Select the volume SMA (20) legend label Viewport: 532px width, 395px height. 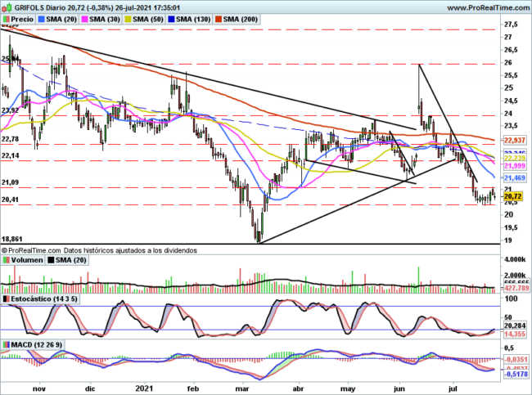[x=71, y=260]
